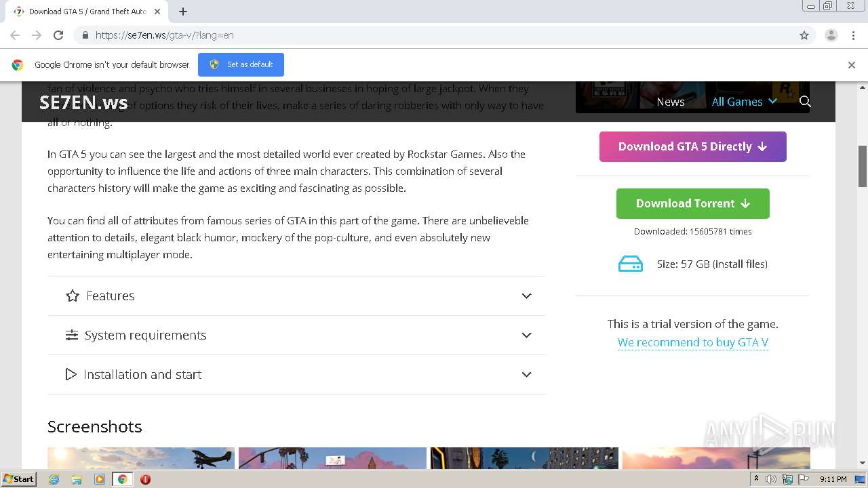Click the Screenshots heading

(95, 427)
